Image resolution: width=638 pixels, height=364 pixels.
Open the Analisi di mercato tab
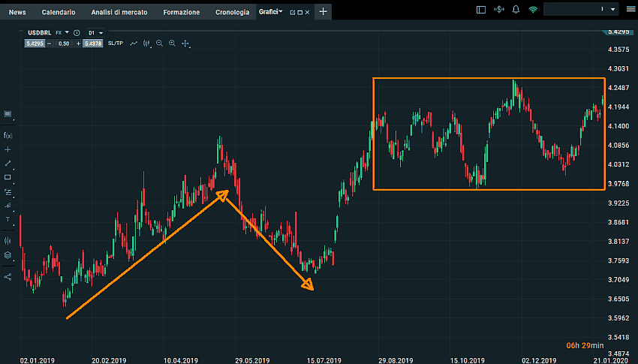[119, 13]
